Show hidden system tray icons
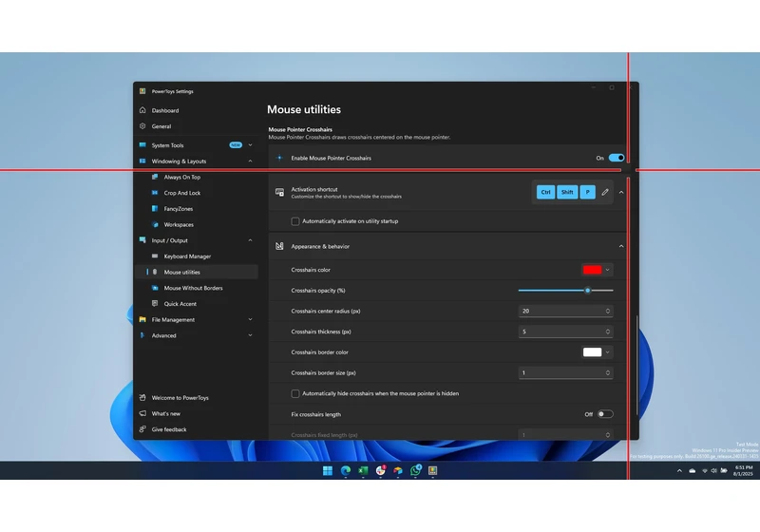The height and width of the screenshot is (532, 760). (x=679, y=471)
